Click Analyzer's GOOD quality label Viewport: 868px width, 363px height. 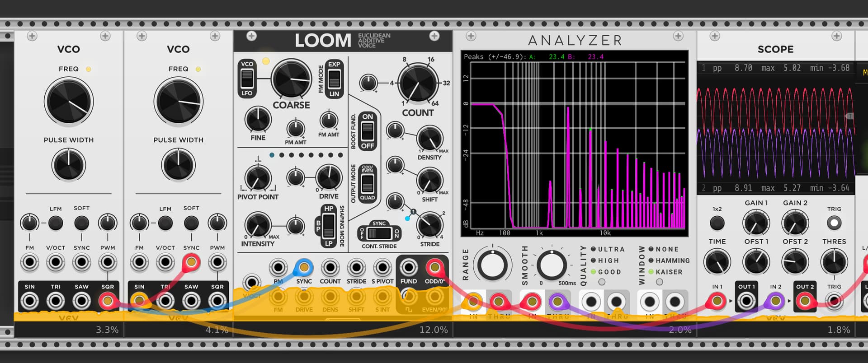609,272
